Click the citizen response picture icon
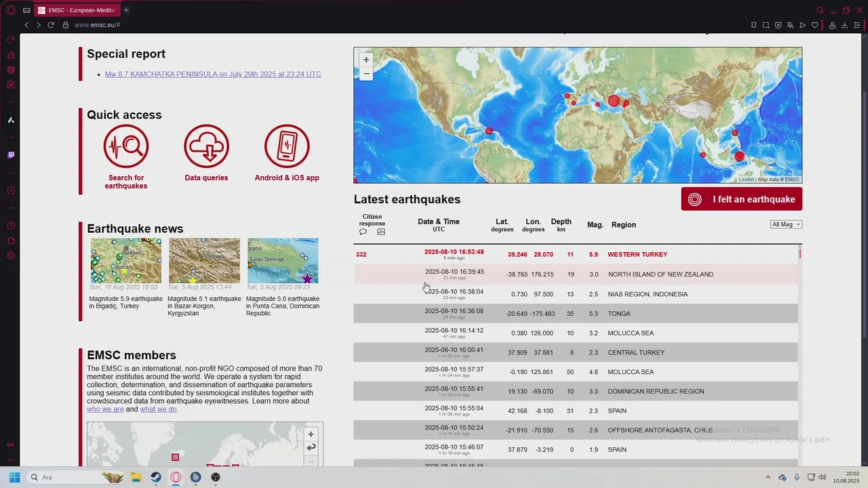The image size is (868, 488). [x=381, y=232]
